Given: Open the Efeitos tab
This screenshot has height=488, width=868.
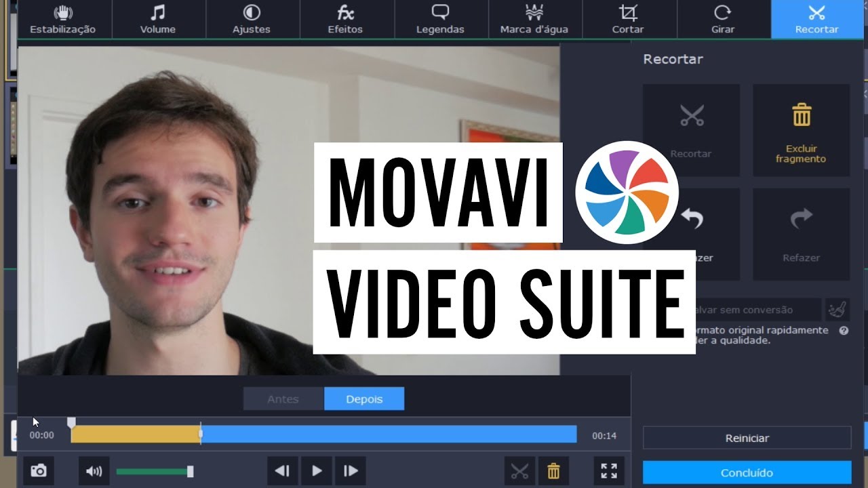Looking at the screenshot, I should point(346,20).
